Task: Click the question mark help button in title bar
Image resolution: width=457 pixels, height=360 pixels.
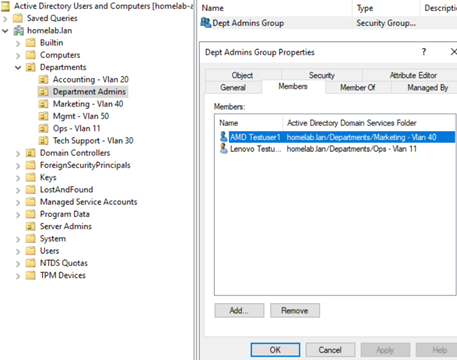Action: (x=424, y=52)
